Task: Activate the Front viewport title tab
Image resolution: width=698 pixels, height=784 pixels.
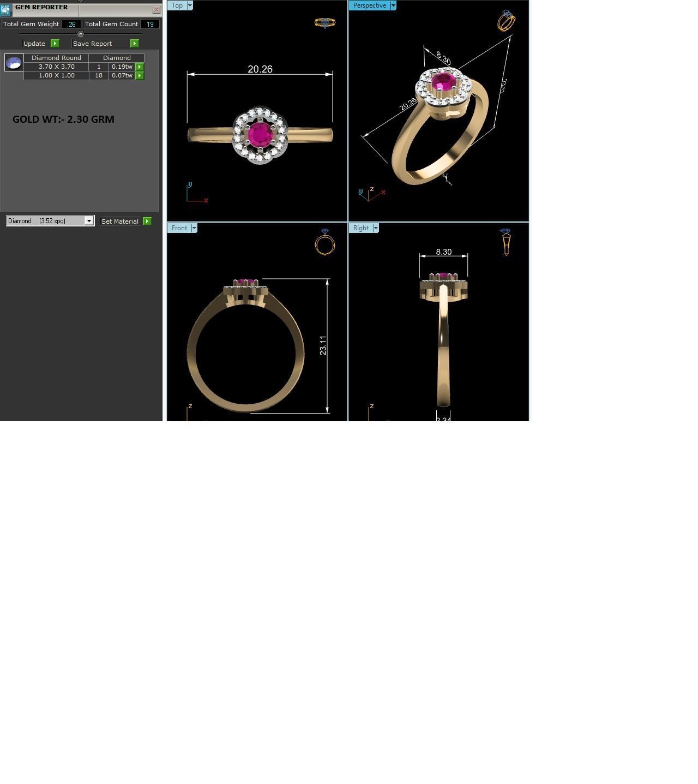Action: [179, 228]
